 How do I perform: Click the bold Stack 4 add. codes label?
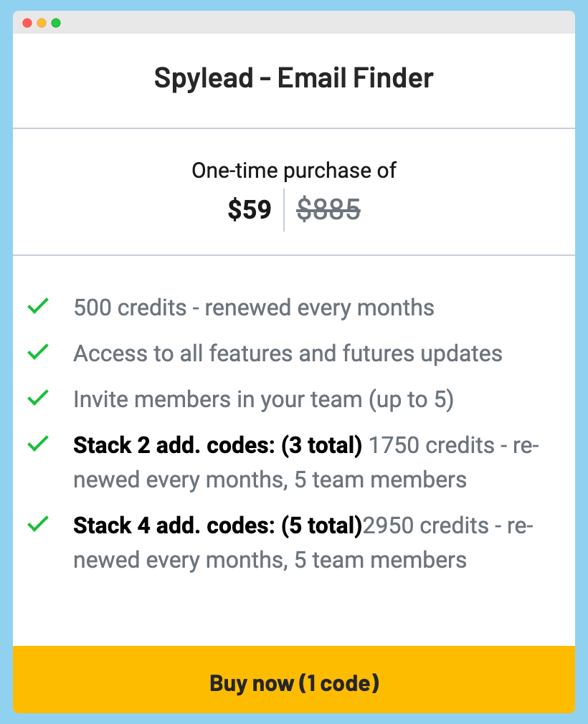[x=217, y=526]
